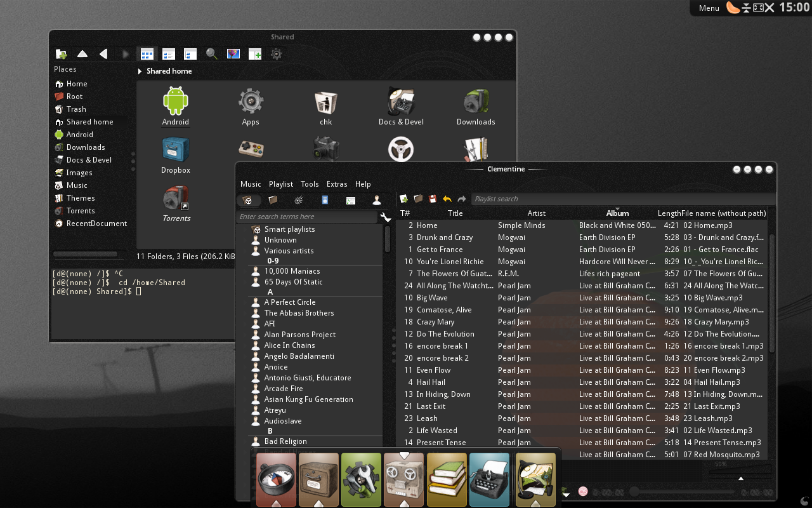This screenshot has height=508, width=812.
Task: Switch file manager to icon view
Action: tap(147, 54)
